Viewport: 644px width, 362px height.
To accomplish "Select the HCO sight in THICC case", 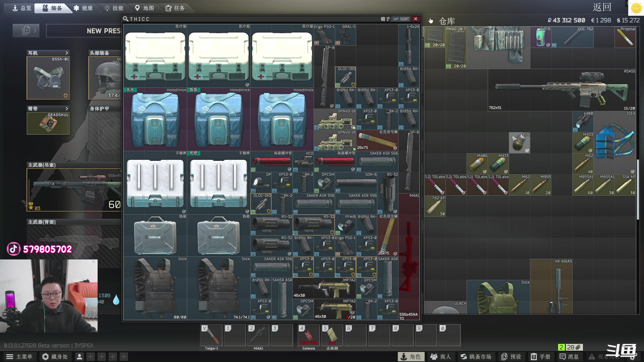I will [x=304, y=162].
